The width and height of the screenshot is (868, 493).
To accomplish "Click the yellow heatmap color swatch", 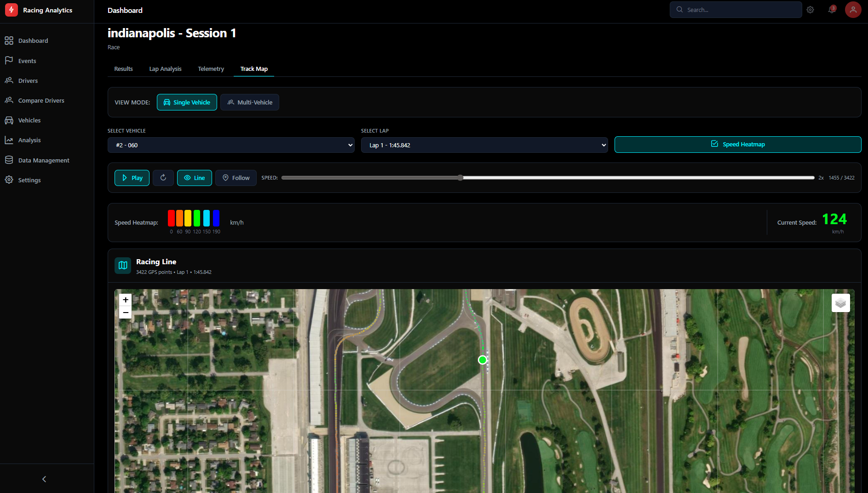I will click(188, 218).
